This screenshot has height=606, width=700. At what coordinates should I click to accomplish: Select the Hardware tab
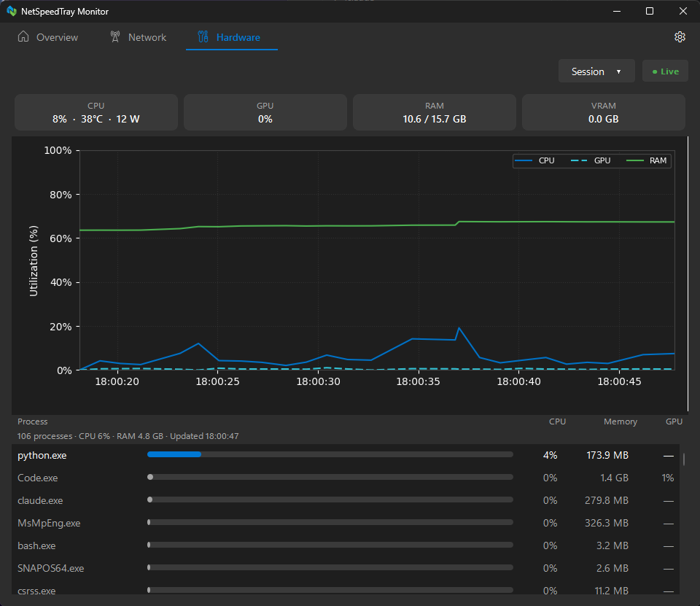(232, 37)
